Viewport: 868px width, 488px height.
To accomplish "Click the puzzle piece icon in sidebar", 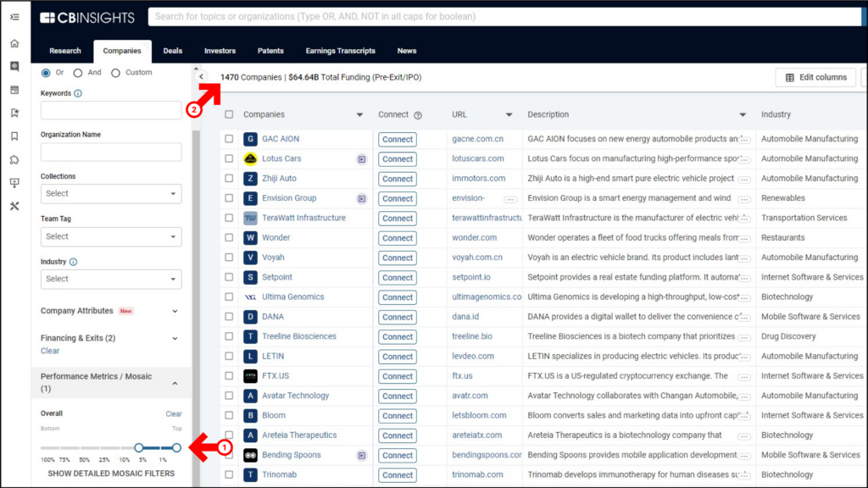I will point(14,159).
